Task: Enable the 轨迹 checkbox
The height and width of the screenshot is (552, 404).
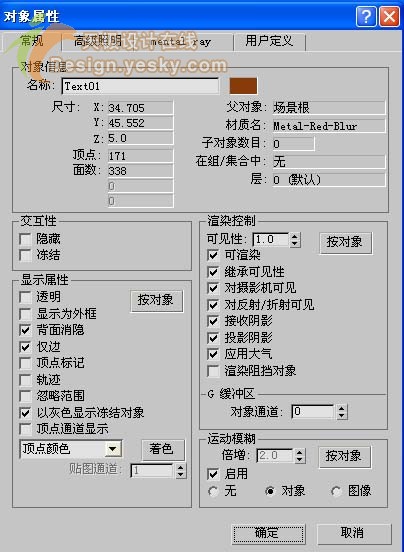Action: click(x=26, y=380)
